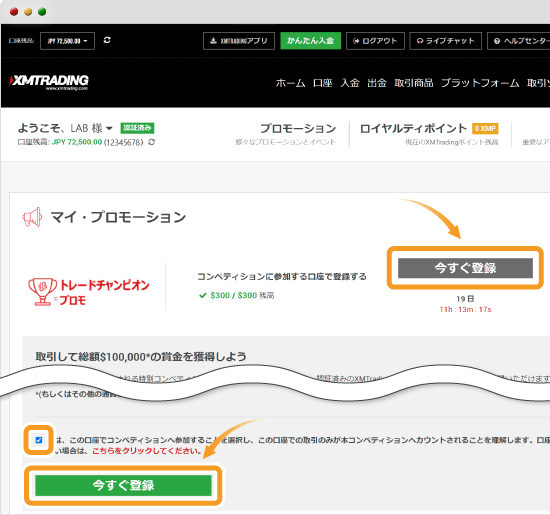Tick the competition agreement checkbox
Viewport: 550px width, 515px height.
(39, 440)
